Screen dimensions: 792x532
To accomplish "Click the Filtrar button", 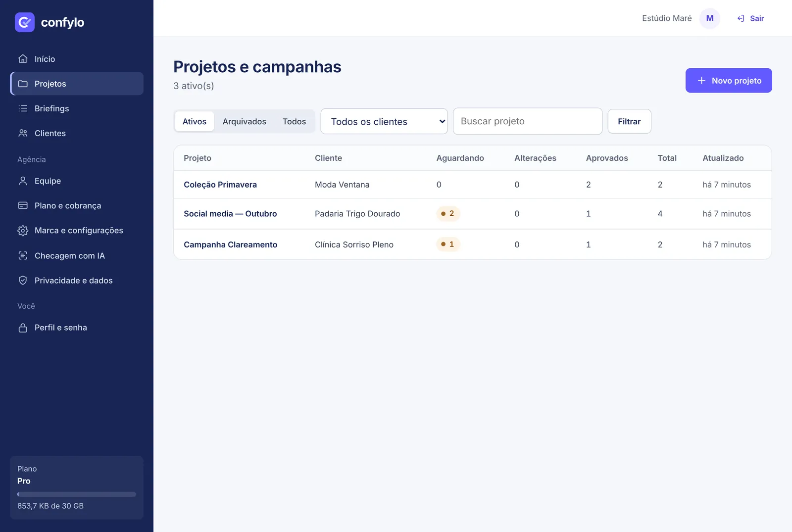I will 629,121.
